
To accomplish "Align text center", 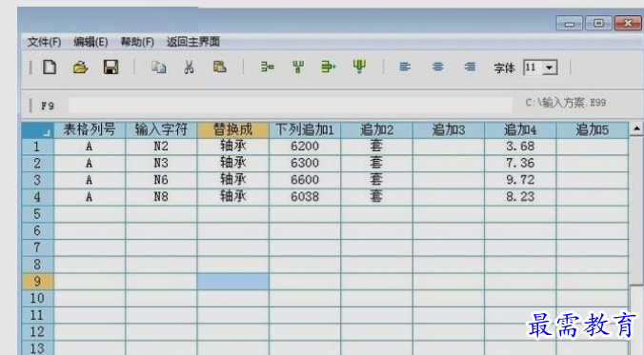I will point(438,67).
